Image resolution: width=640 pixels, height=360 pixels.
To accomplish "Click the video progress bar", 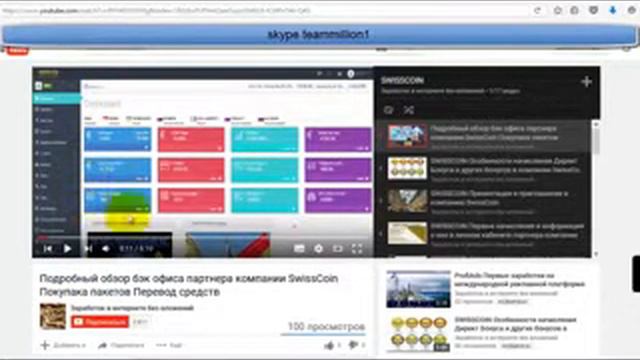I will click(203, 237).
